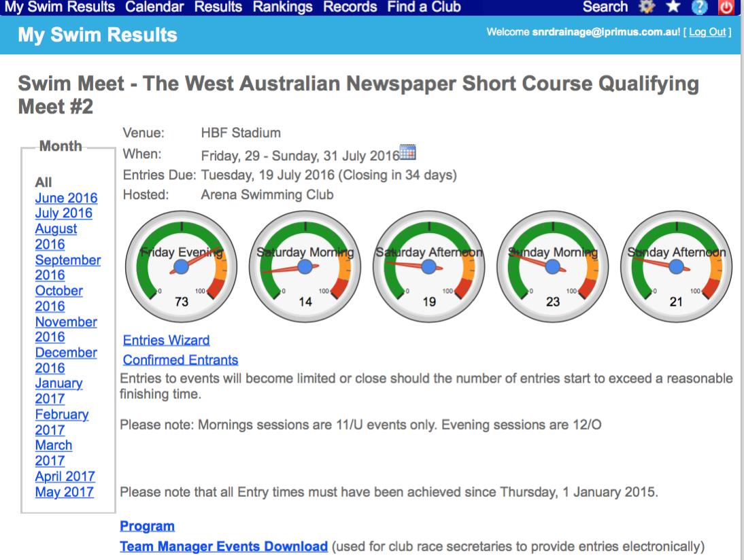Filter months by July 2016
Viewport: 744px width, 560px height.
[x=64, y=213]
